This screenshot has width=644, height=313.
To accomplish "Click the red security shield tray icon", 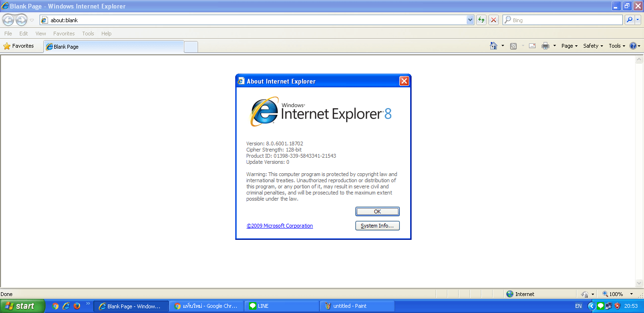I will (x=617, y=306).
